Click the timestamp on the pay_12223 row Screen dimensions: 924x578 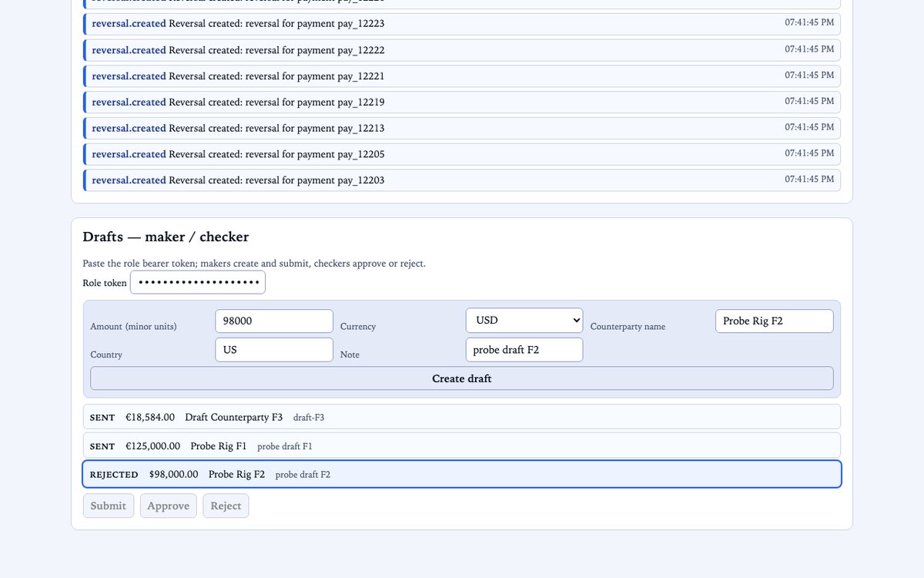click(809, 22)
